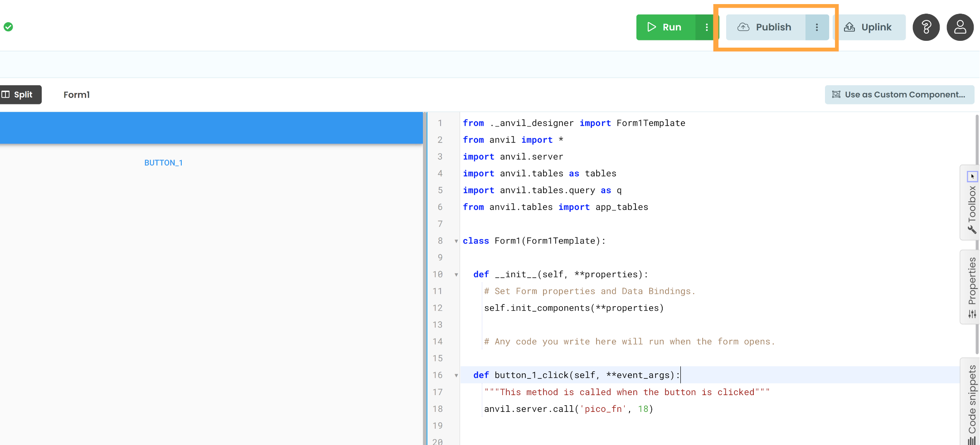Click the green checkmark status icon
980x445 pixels.
coord(8,27)
